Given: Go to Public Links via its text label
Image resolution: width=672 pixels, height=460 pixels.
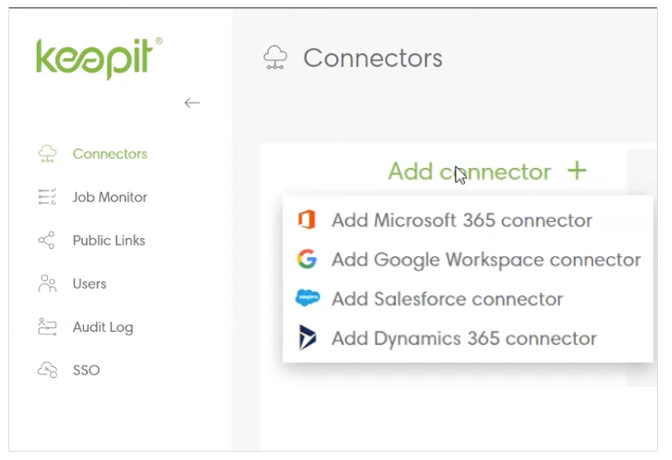Looking at the screenshot, I should (x=109, y=240).
